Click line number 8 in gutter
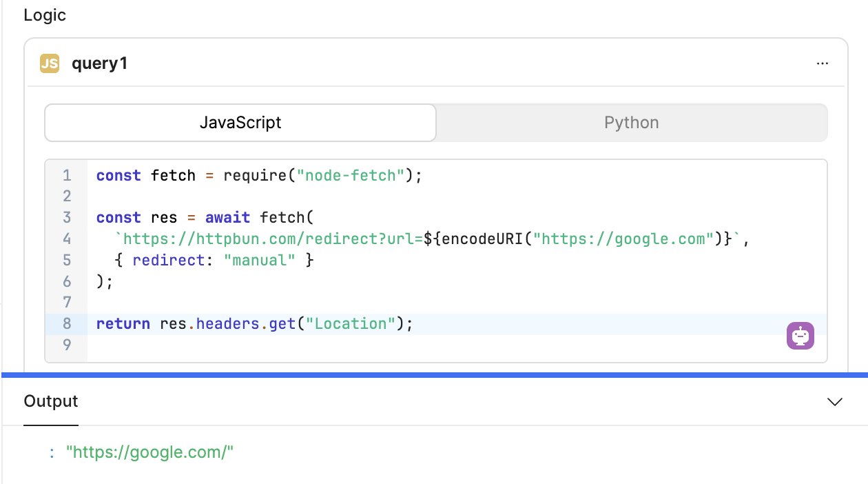Screen dimensions: 868x484 click(67, 324)
